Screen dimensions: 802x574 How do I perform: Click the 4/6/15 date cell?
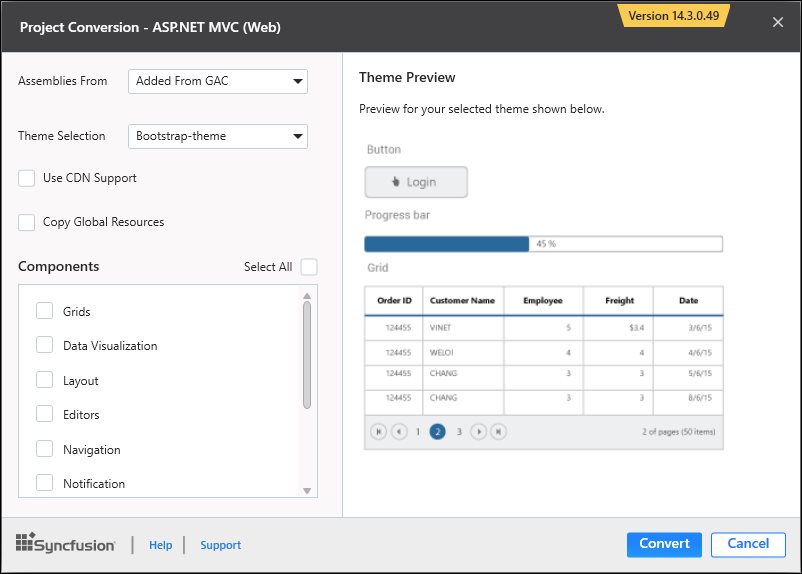[688, 352]
